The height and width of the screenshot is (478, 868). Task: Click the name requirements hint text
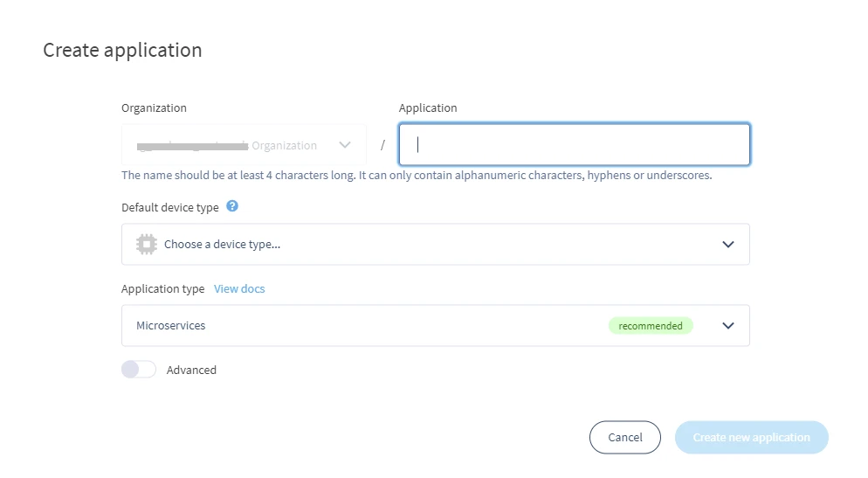pyautogui.click(x=417, y=175)
